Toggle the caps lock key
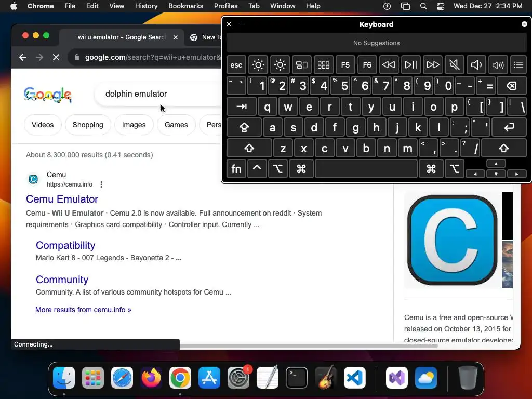The image size is (532, 399). (244, 127)
